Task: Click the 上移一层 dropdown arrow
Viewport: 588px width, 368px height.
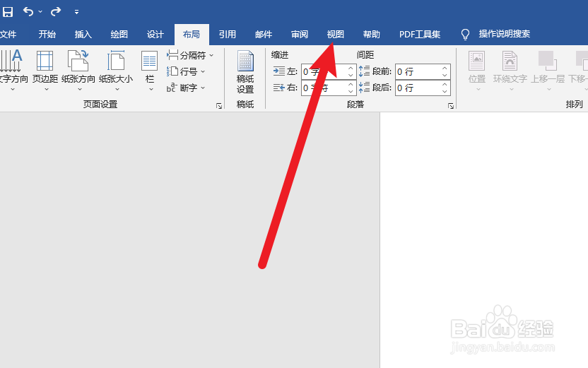Action: click(549, 89)
